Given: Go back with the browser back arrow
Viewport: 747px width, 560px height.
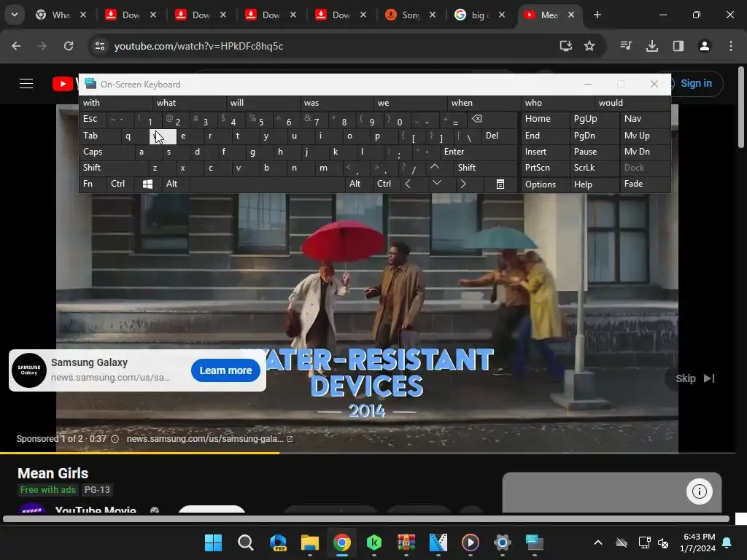Looking at the screenshot, I should pyautogui.click(x=16, y=46).
